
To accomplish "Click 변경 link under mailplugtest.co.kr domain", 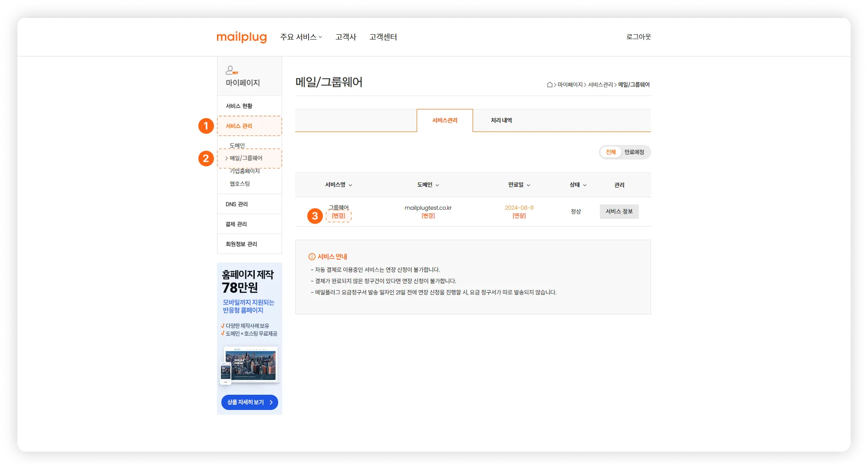I will [428, 216].
